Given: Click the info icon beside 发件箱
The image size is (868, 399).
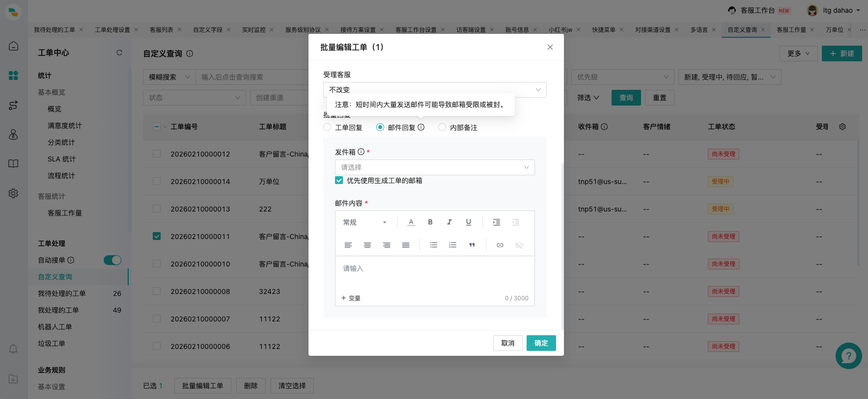Looking at the screenshot, I should [x=361, y=152].
